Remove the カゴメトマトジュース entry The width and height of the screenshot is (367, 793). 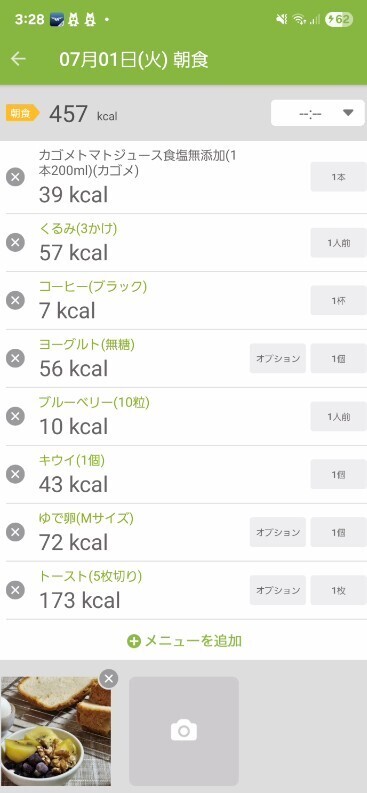click(x=15, y=177)
